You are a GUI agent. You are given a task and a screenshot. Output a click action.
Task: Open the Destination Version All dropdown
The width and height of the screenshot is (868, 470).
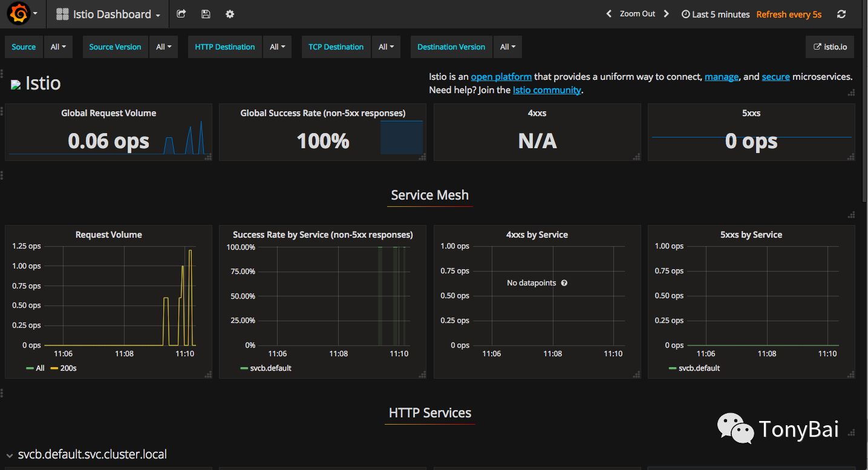click(507, 47)
